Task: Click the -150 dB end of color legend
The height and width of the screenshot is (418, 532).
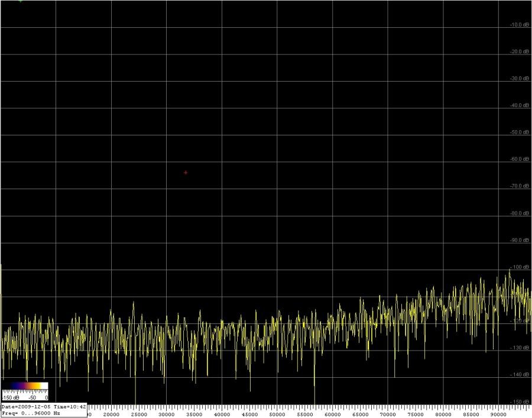Action: [x=11, y=397]
